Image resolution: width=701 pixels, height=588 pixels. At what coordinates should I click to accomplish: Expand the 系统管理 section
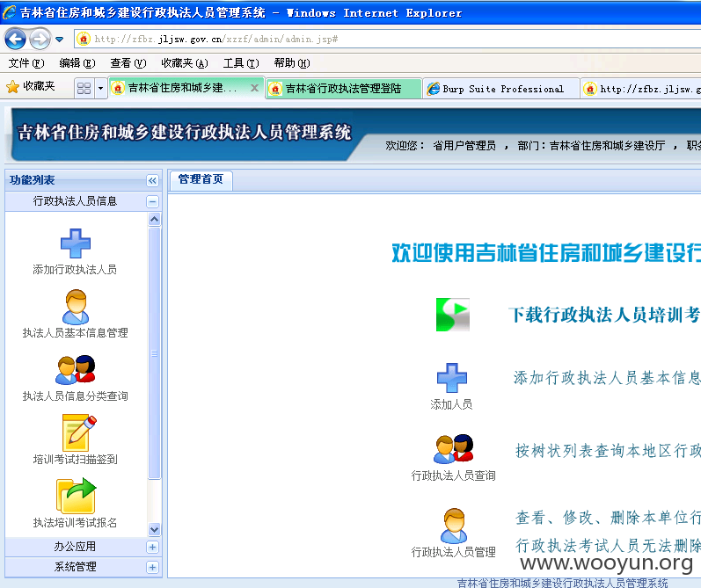tap(152, 567)
